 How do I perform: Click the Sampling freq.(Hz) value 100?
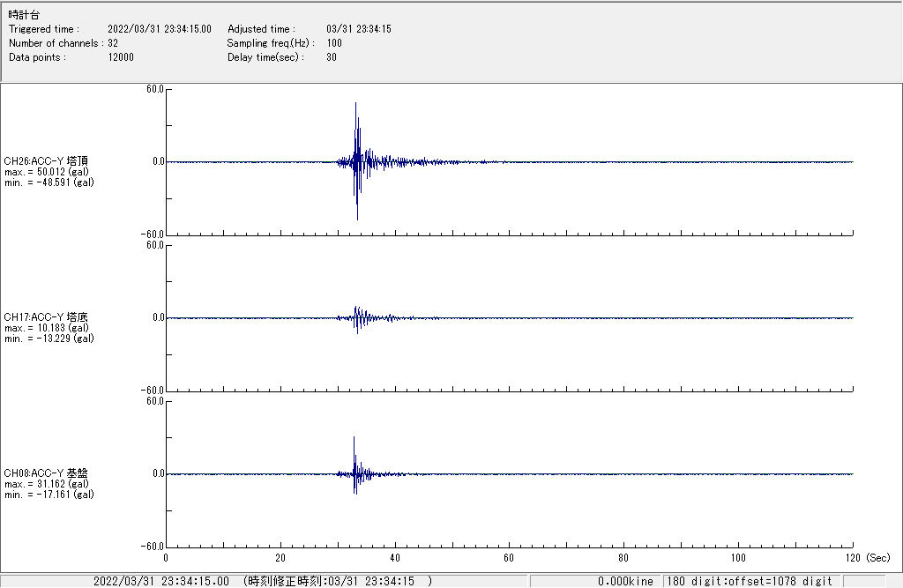pyautogui.click(x=334, y=43)
